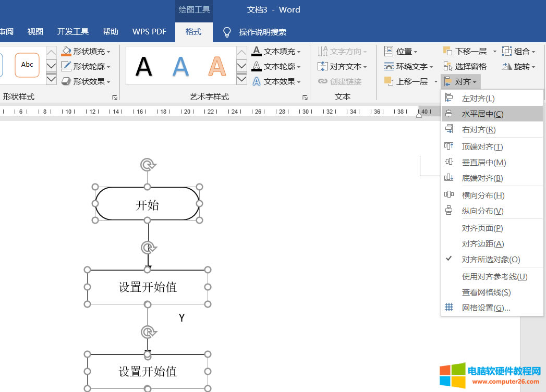Open the 选择窗格 selection pane
The height and width of the screenshot is (392, 546).
coord(465,66)
